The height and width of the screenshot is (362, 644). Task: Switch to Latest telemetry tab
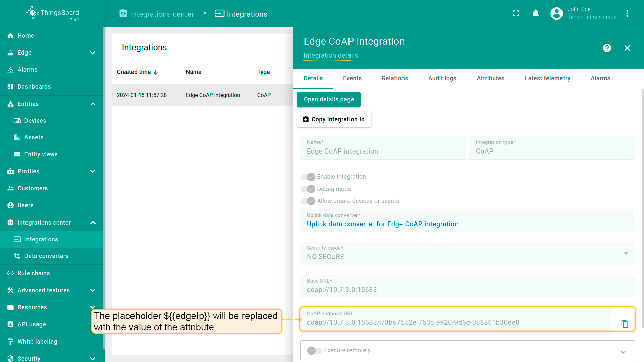point(547,78)
